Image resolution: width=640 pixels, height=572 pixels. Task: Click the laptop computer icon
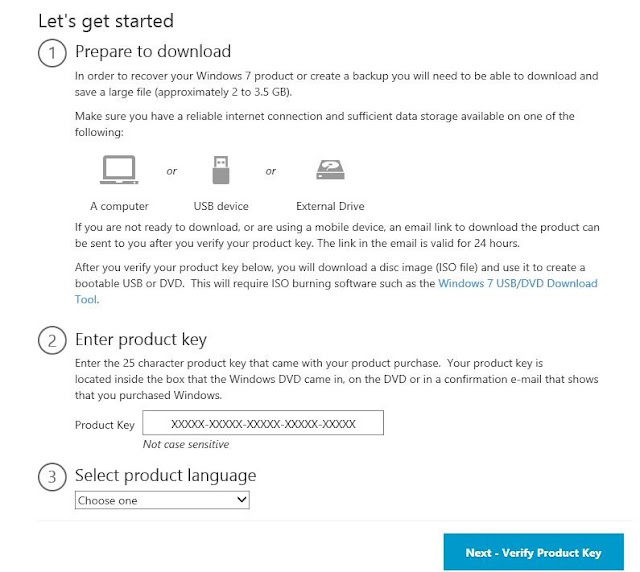click(119, 169)
